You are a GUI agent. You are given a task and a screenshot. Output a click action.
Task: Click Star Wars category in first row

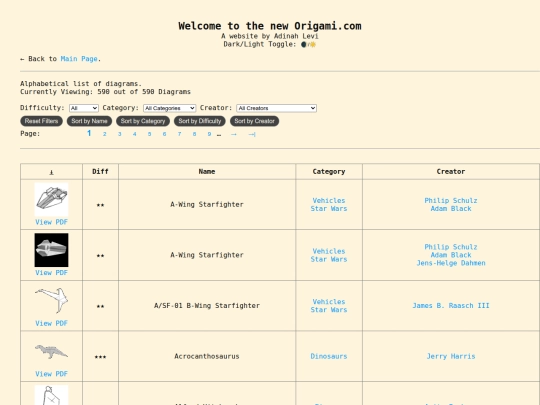(329, 209)
